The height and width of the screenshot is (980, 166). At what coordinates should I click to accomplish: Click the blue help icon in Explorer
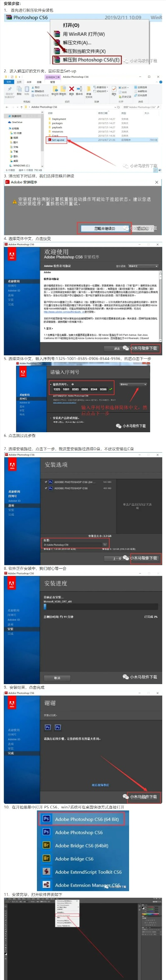(160, 82)
